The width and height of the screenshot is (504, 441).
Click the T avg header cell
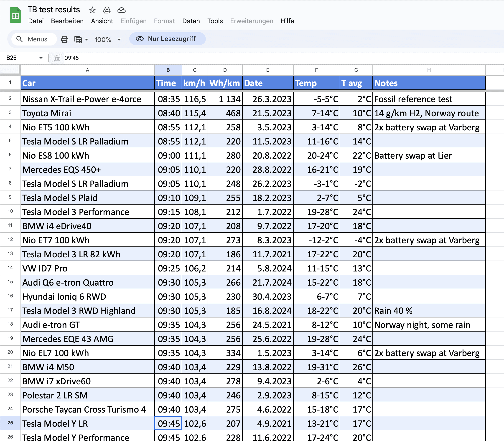pyautogui.click(x=356, y=83)
